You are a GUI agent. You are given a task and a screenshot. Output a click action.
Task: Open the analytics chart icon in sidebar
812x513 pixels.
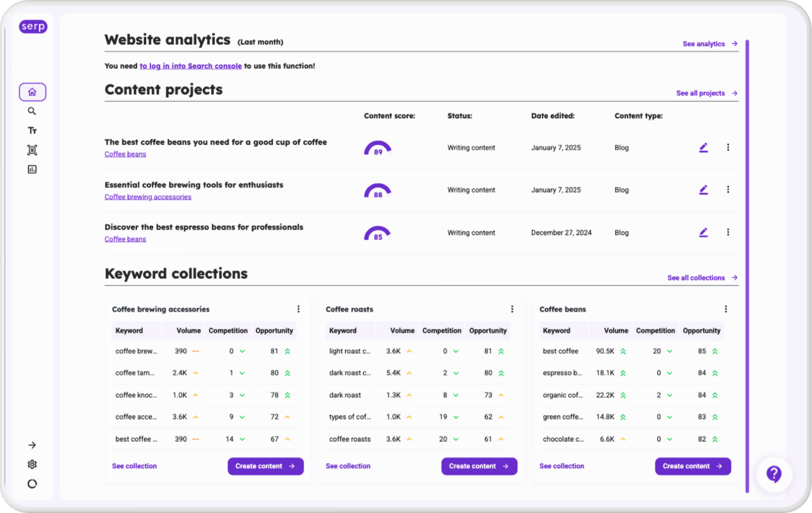(x=33, y=169)
